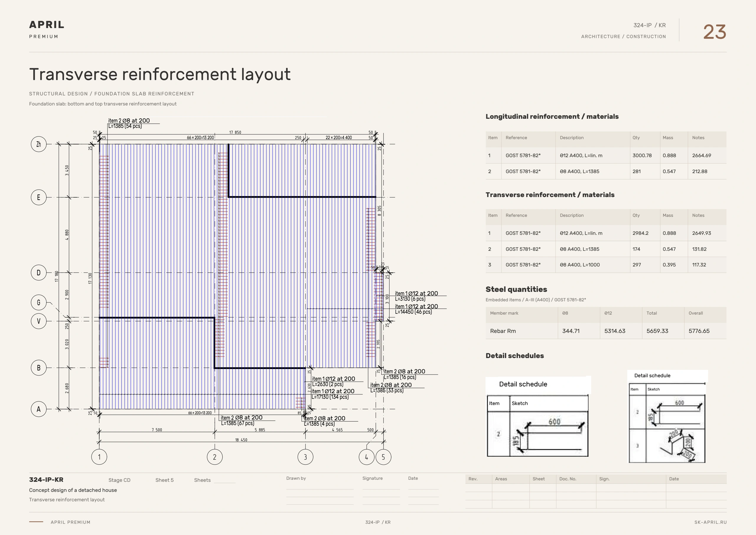Image resolution: width=756 pixels, height=535 pixels.
Task: Click the grid axis bubble labeled E
Action: point(38,197)
